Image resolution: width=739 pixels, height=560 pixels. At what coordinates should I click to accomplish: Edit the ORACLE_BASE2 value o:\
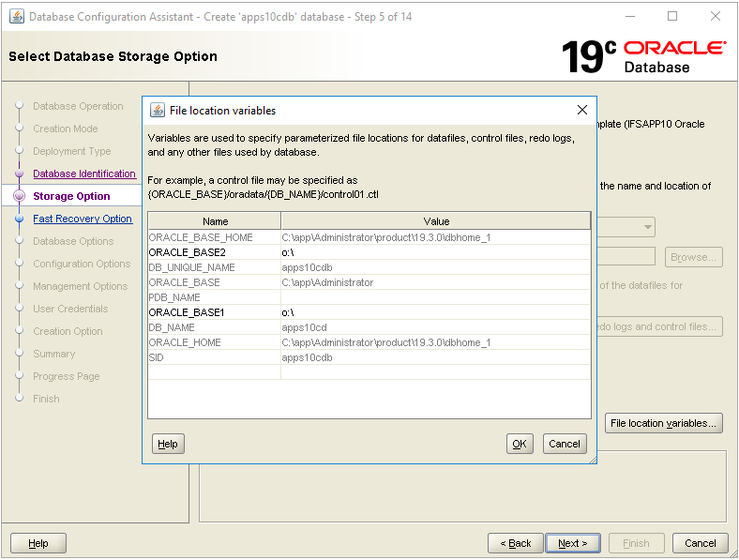[x=435, y=252]
